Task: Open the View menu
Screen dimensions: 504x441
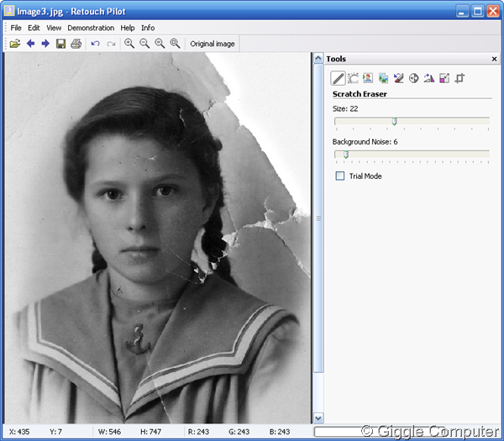Action: point(54,28)
